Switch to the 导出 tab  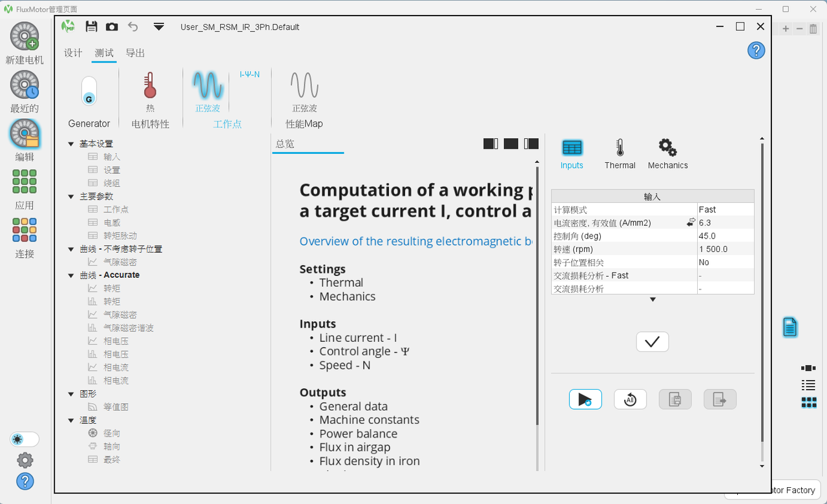[x=135, y=53]
